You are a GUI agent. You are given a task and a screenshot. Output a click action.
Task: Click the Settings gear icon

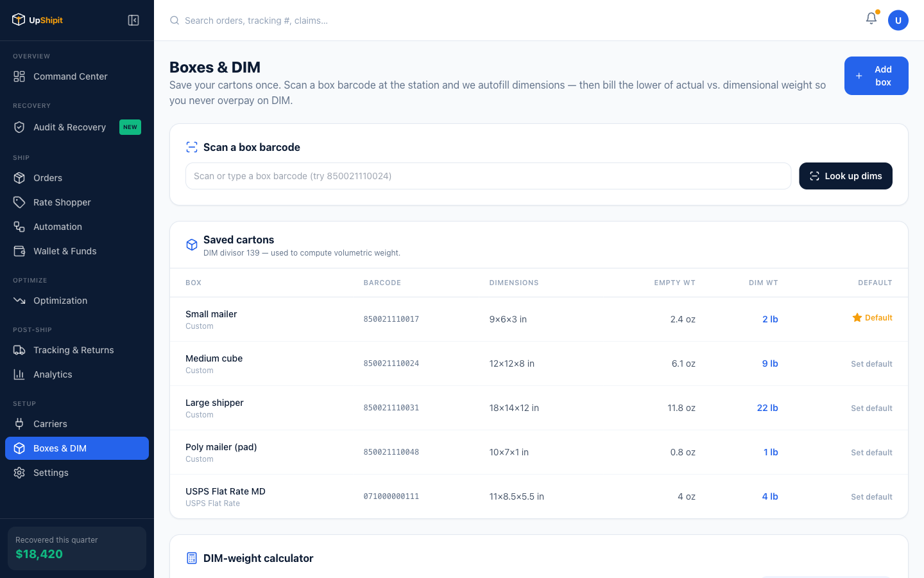pos(19,473)
